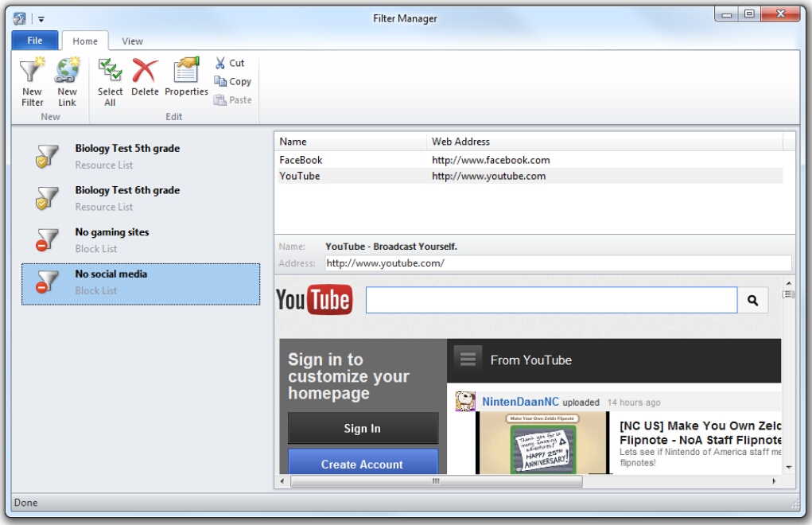Sort by the Web Address column header
Viewport: 812px width, 525px height.
[x=604, y=142]
